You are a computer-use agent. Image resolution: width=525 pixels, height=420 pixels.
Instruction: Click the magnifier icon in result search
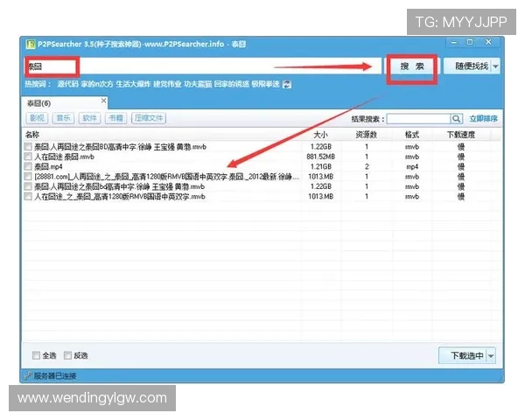coord(456,119)
